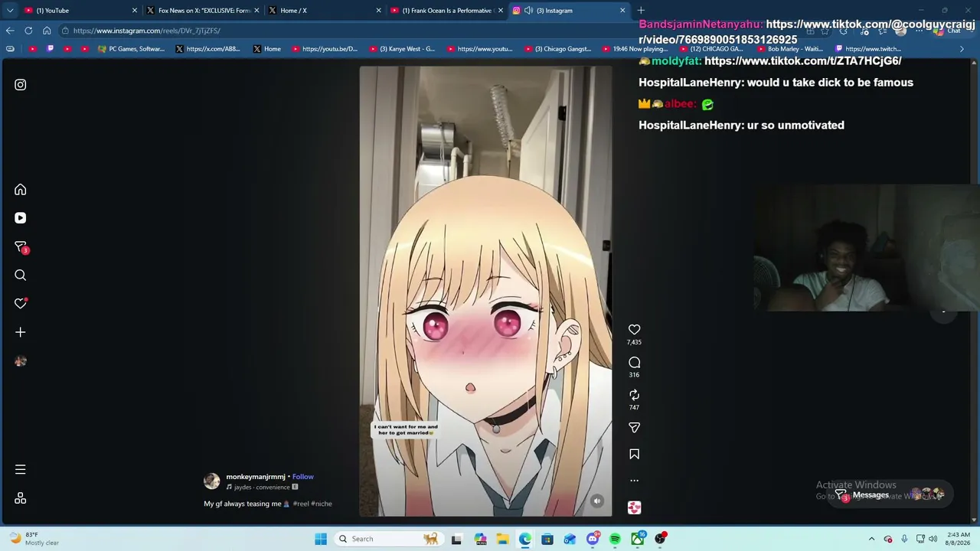
Task: Open Microsoft Store from the taskbar
Action: (x=547, y=539)
